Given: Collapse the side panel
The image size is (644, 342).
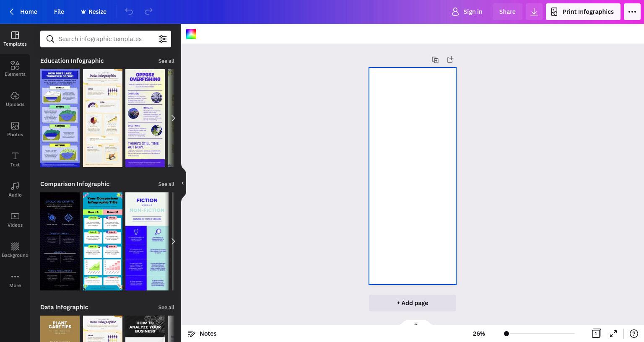Looking at the screenshot, I should 183,183.
